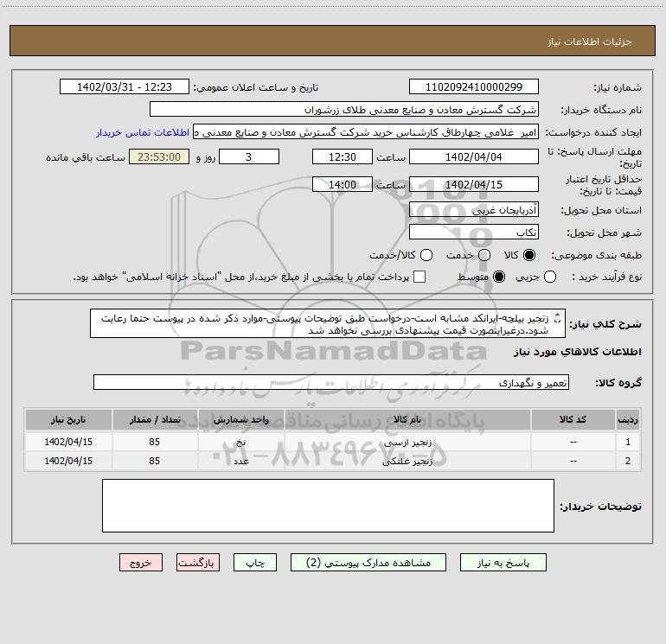Click the request creator field امیر غلامی

(366, 132)
